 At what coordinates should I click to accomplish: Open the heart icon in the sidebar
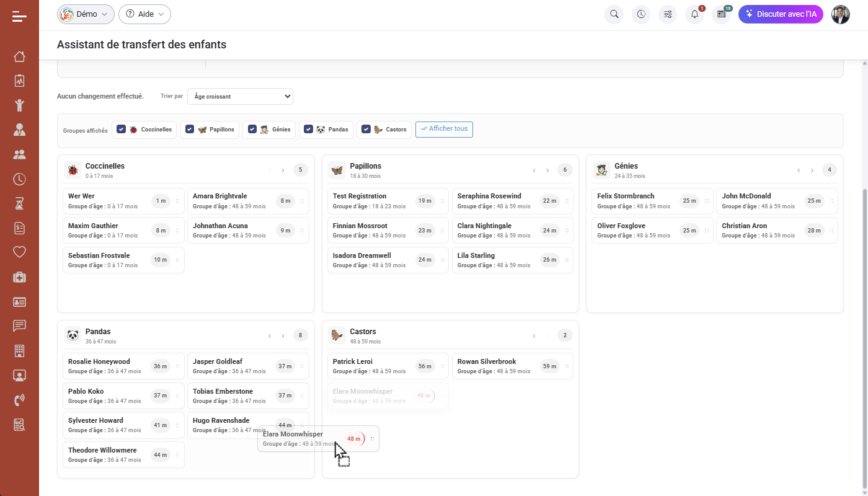click(x=19, y=252)
